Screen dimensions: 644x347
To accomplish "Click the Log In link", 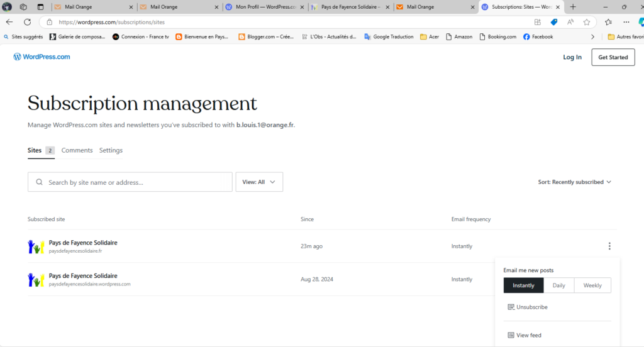I will [x=572, y=57].
